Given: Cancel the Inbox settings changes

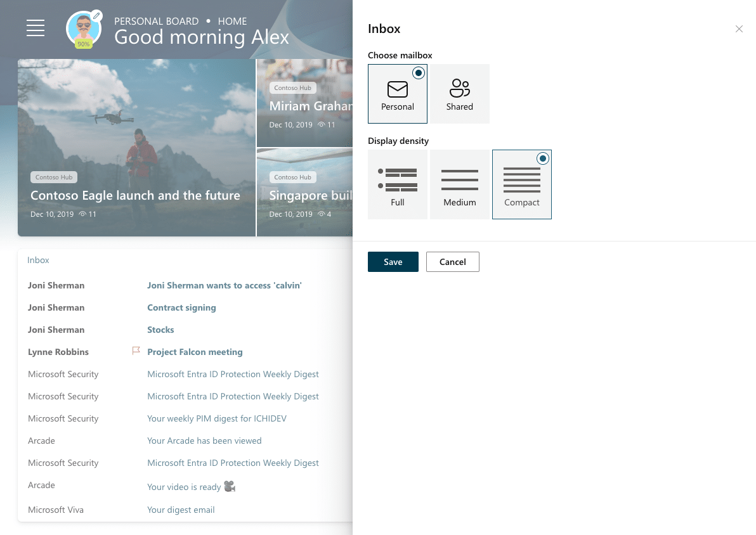Looking at the screenshot, I should (x=452, y=261).
